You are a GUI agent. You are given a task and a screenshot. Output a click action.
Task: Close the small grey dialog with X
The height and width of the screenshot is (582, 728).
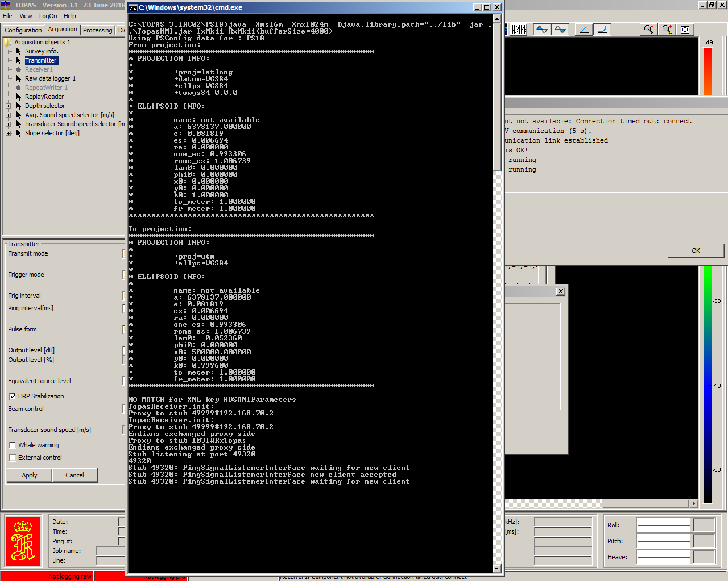pos(561,291)
